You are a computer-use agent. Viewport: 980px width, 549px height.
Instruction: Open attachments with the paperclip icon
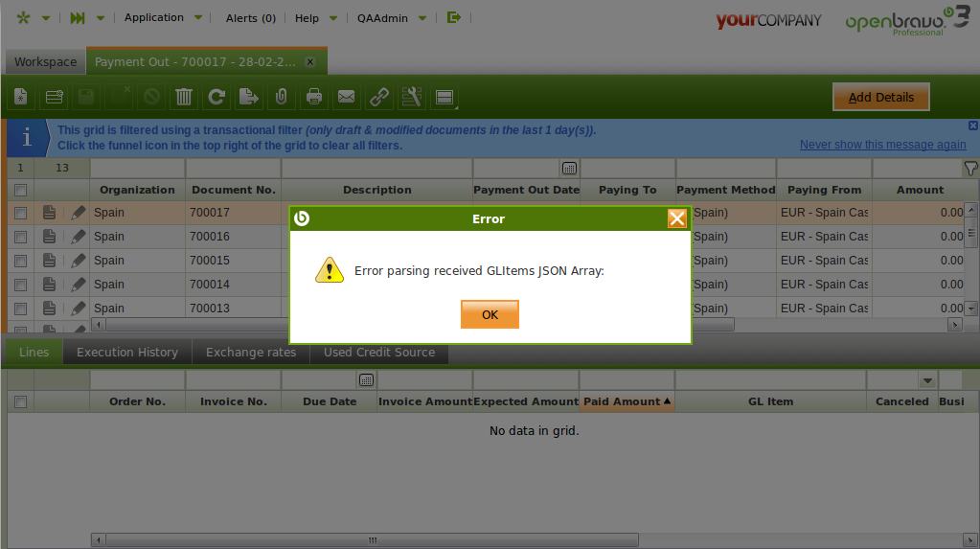pyautogui.click(x=282, y=97)
